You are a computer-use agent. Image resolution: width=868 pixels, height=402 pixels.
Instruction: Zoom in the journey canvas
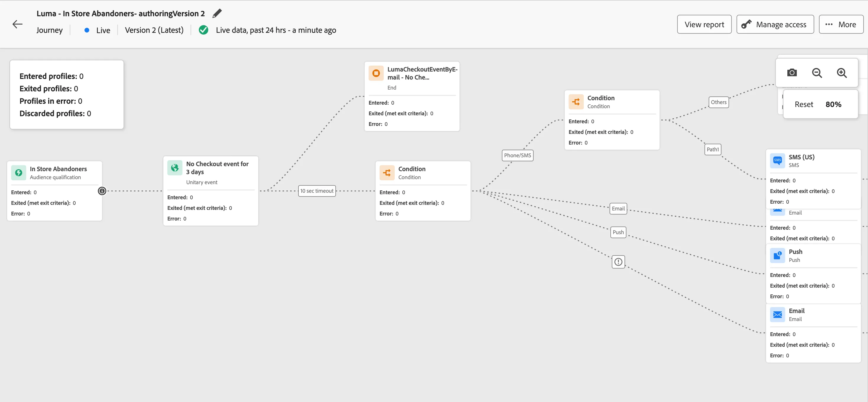(841, 72)
